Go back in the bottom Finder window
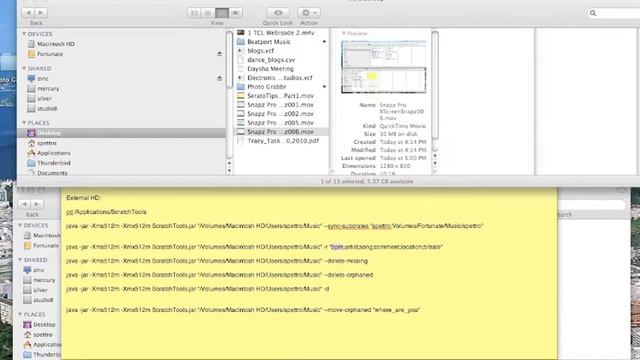Screen dimensions: 640x360 (24, 204)
